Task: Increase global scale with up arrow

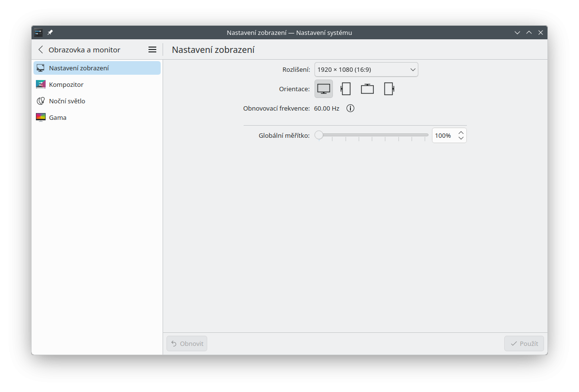Action: click(461, 132)
